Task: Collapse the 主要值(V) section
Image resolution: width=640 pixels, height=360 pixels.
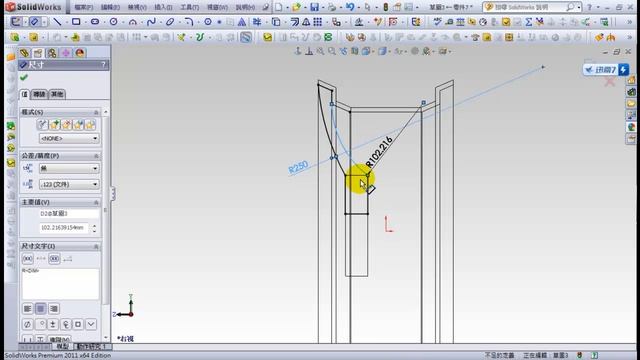Action: 96,202
